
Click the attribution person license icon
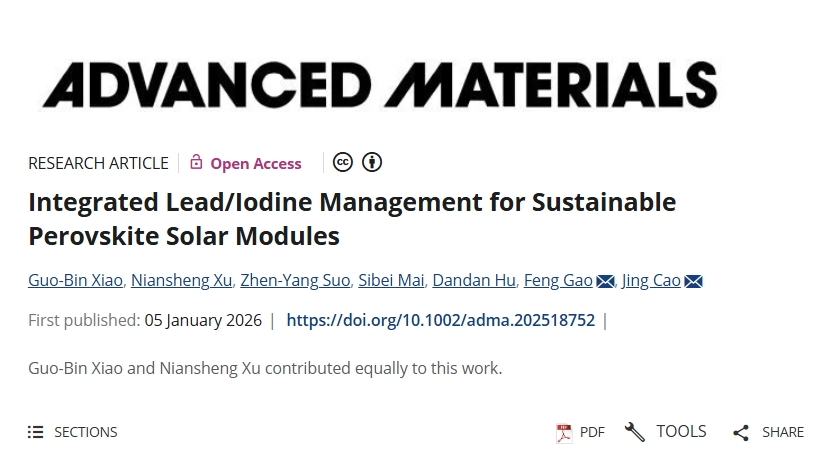tap(372, 162)
